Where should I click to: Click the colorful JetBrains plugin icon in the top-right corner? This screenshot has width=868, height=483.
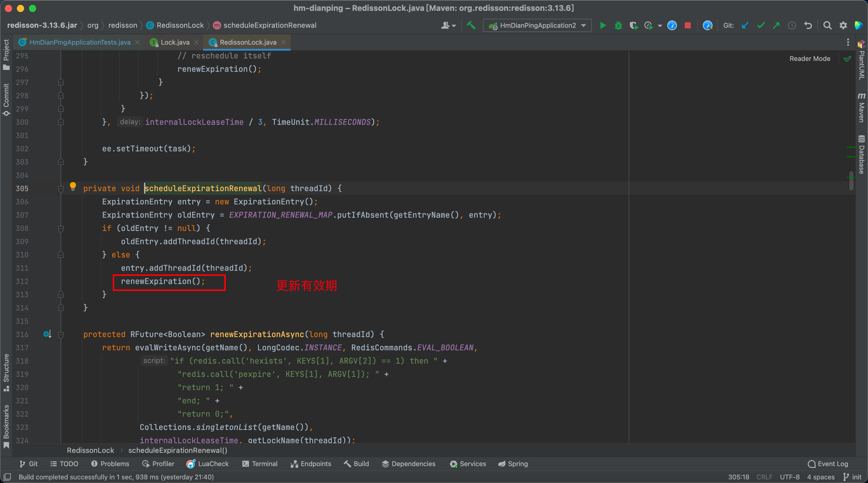click(859, 25)
